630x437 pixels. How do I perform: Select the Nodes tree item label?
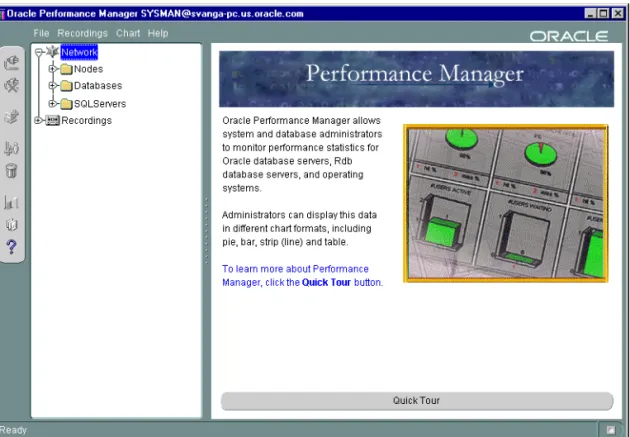(88, 69)
